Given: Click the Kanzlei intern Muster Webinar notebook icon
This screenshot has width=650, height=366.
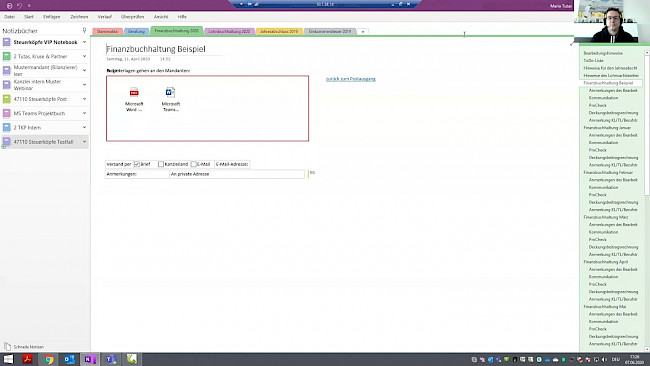Looking at the screenshot, I should 7,85.
